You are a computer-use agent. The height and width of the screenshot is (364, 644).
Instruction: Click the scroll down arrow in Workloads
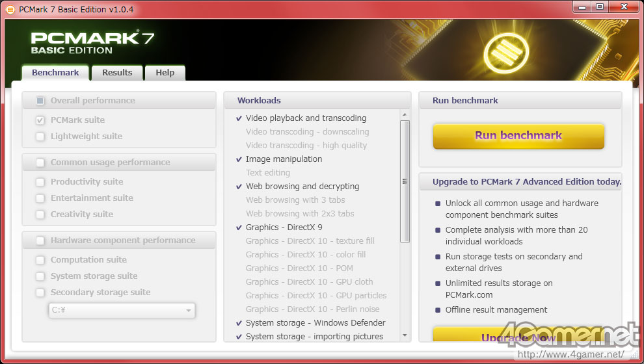point(405,336)
